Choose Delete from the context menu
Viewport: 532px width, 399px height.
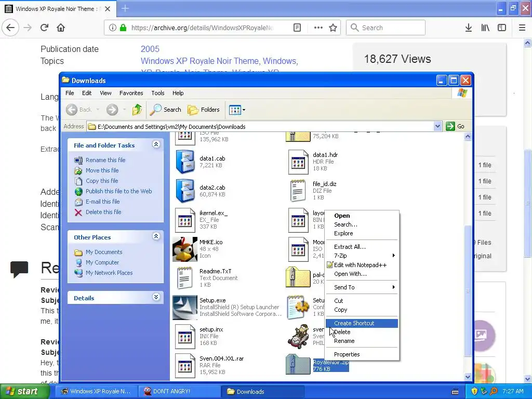tap(362, 332)
